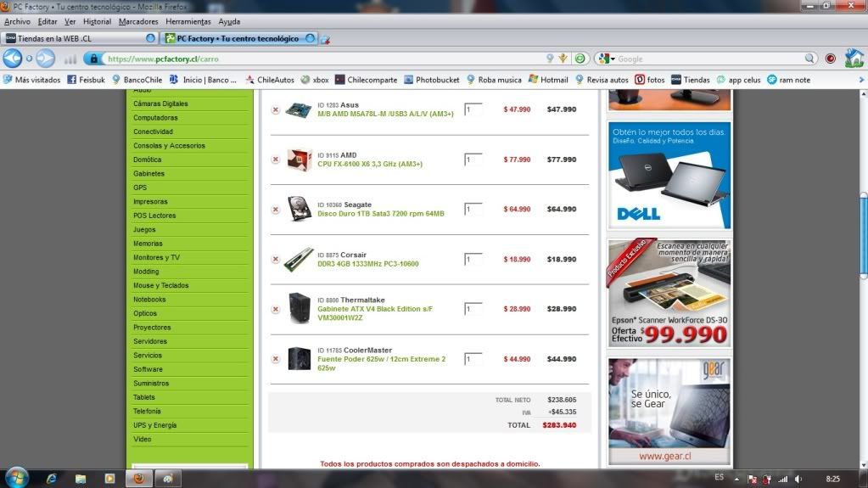This screenshot has width=868, height=488.
Task: Open the Archivo menu
Action: tap(17, 21)
